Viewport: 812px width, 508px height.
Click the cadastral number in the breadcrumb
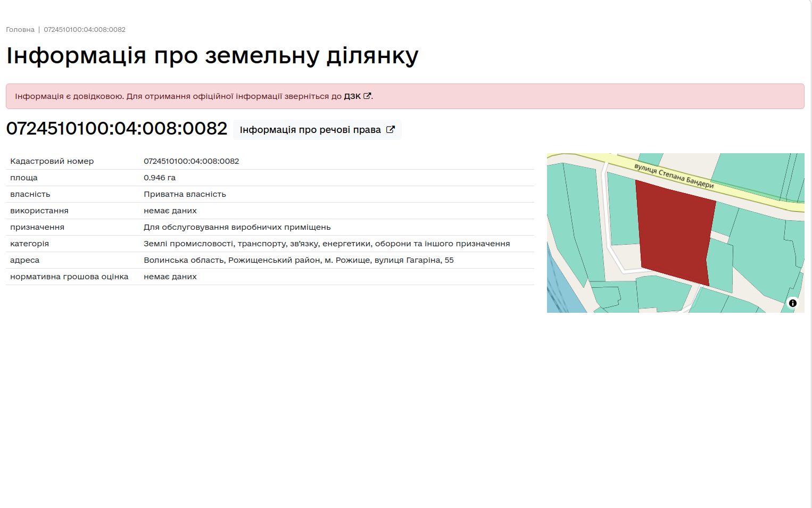coord(85,30)
